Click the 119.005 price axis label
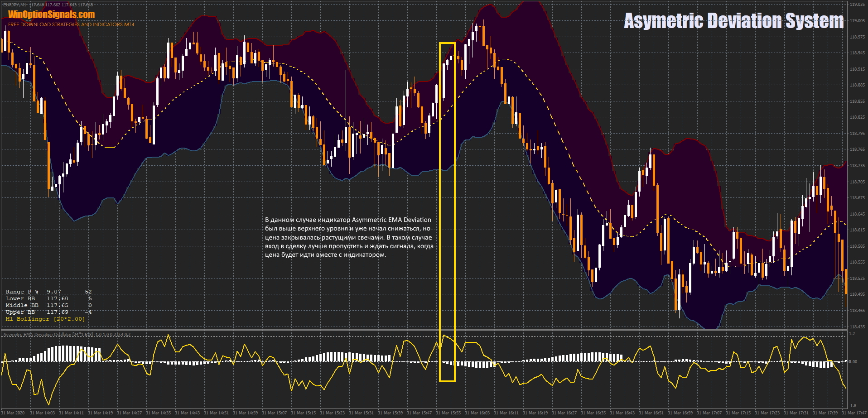This screenshot has width=868, height=418. (x=857, y=21)
